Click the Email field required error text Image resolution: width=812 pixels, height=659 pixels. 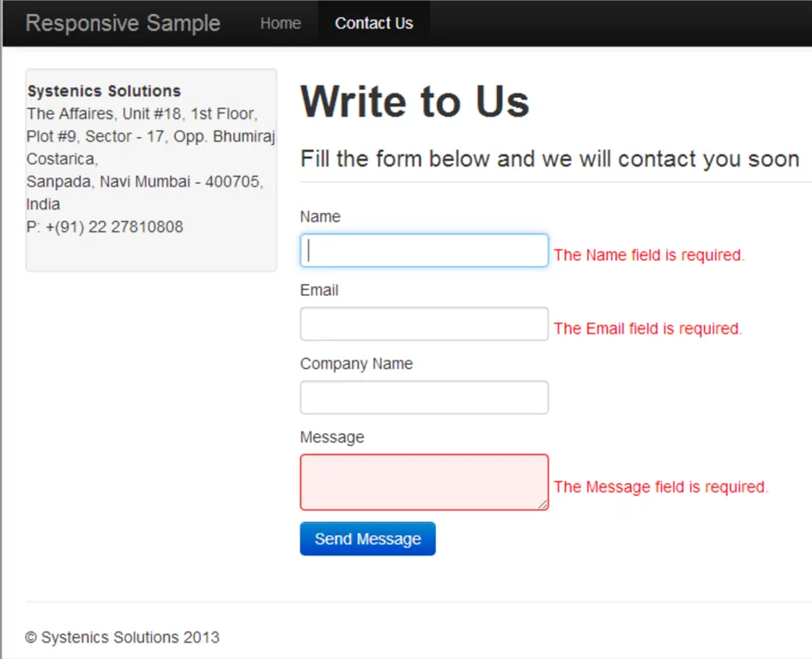point(648,329)
